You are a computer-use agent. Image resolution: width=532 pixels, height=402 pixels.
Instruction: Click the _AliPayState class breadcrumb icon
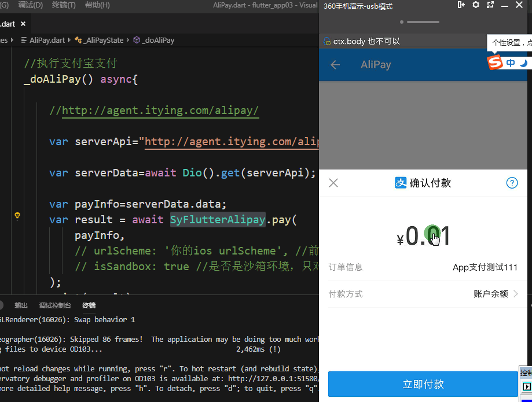pos(78,40)
